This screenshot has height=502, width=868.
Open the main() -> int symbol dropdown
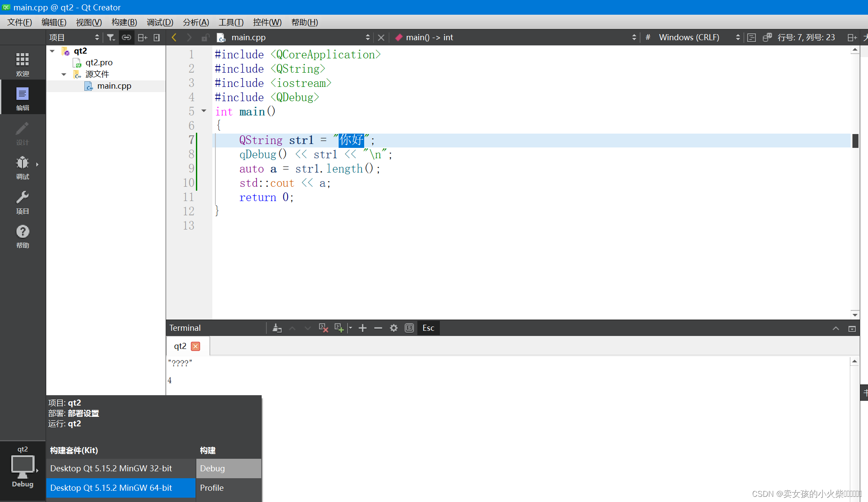click(x=515, y=38)
